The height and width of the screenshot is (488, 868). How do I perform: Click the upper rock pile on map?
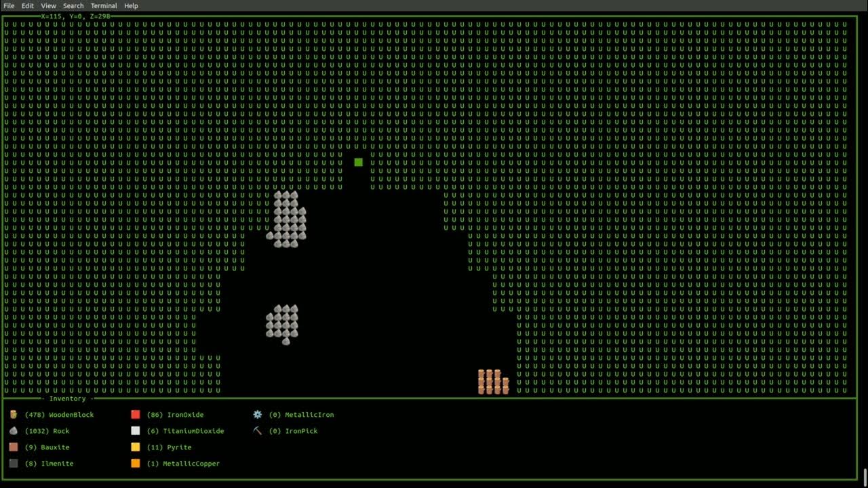[288, 219]
